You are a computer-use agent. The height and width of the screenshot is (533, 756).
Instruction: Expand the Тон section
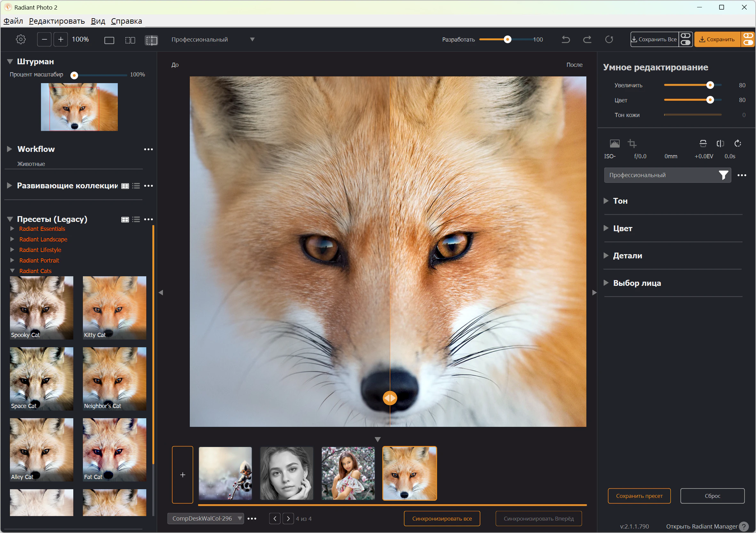(x=606, y=201)
